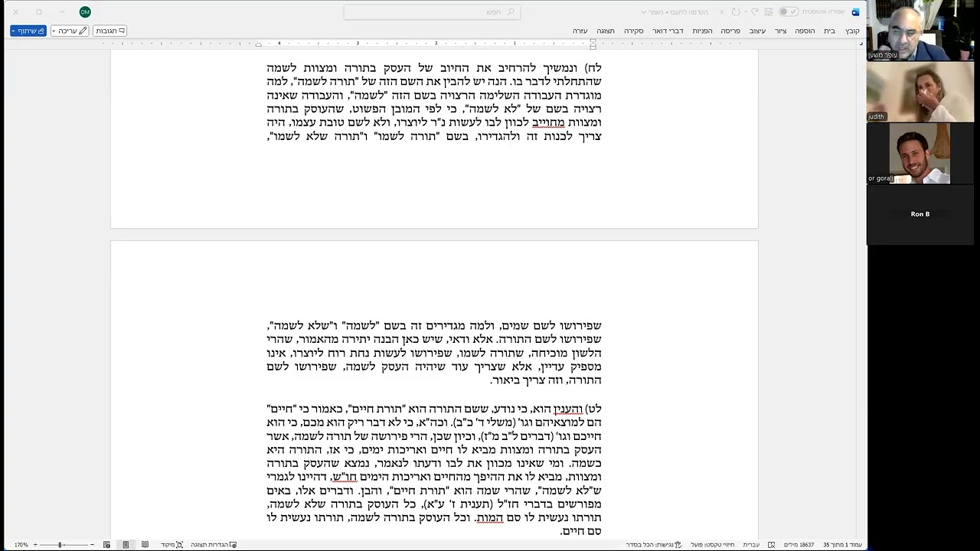Click the paragraph marker 'לח)' in the text
Viewport: 980px width, 551px height.
coord(592,68)
